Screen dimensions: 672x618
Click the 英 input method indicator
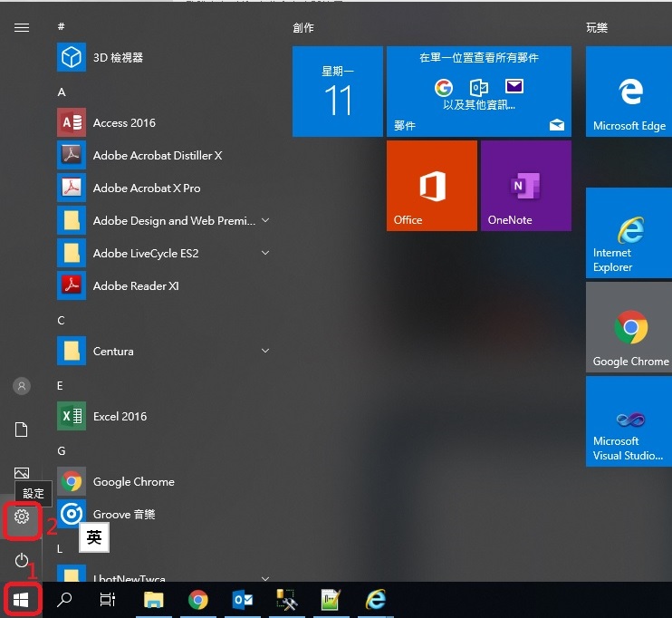(94, 537)
